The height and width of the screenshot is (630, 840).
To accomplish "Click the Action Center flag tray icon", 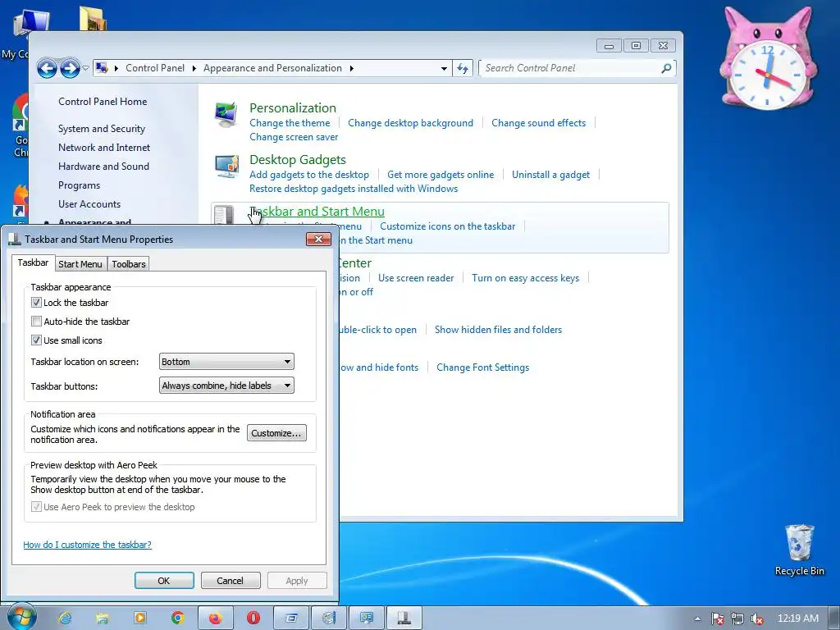I will (x=717, y=619).
